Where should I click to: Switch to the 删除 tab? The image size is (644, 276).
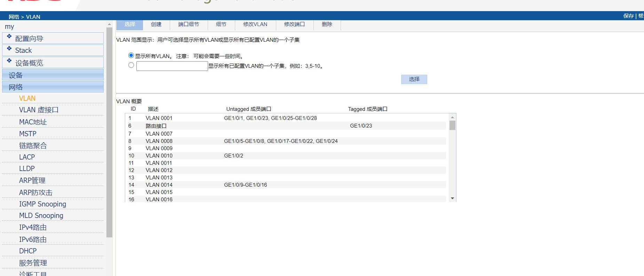point(327,24)
